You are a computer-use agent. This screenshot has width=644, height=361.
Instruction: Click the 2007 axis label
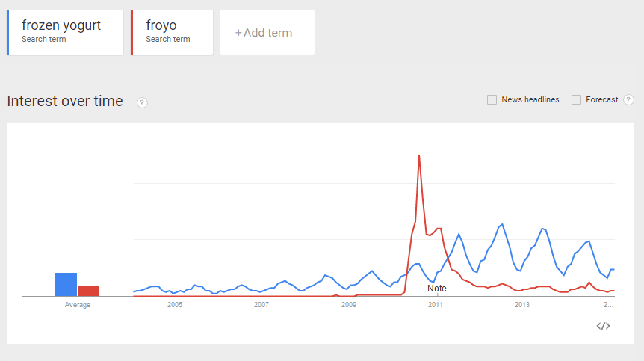(261, 305)
